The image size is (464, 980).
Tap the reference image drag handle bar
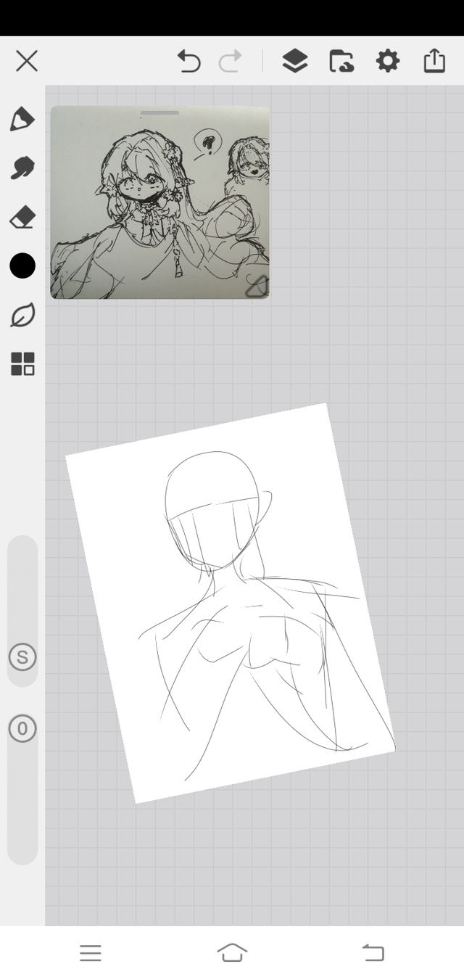point(159,113)
